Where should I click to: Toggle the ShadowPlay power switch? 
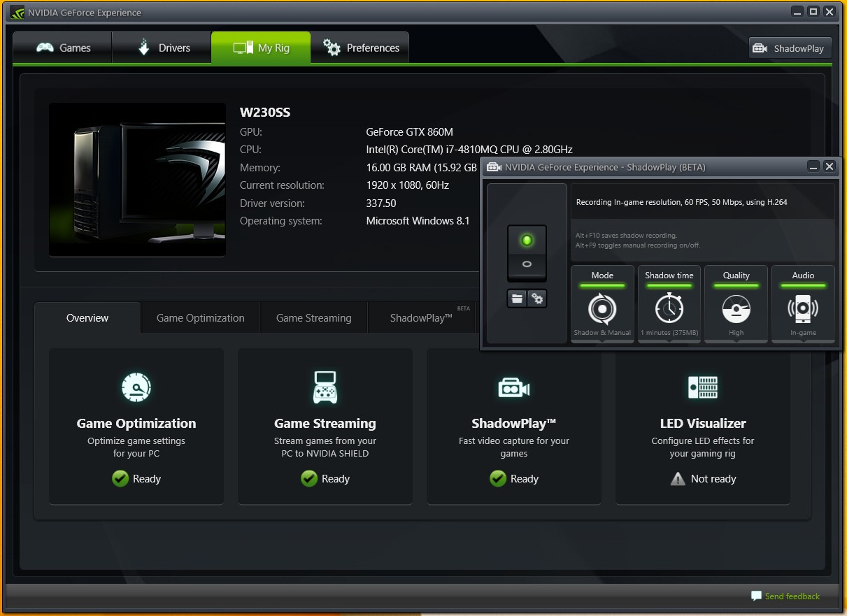pyautogui.click(x=527, y=253)
